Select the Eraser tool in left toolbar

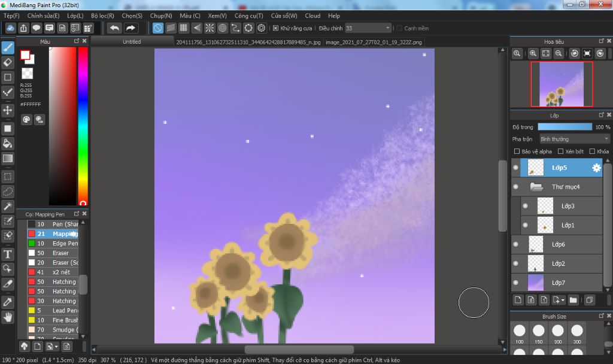click(8, 62)
